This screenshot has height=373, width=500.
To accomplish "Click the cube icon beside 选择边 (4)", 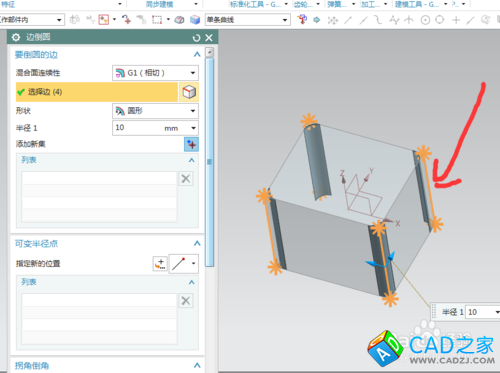I will click(x=189, y=92).
